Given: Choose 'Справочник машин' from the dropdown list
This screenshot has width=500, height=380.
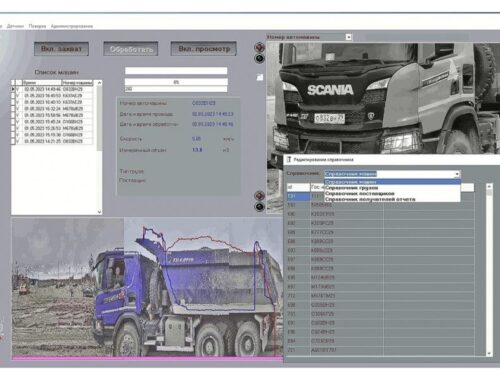Looking at the screenshot, I should tap(392, 182).
